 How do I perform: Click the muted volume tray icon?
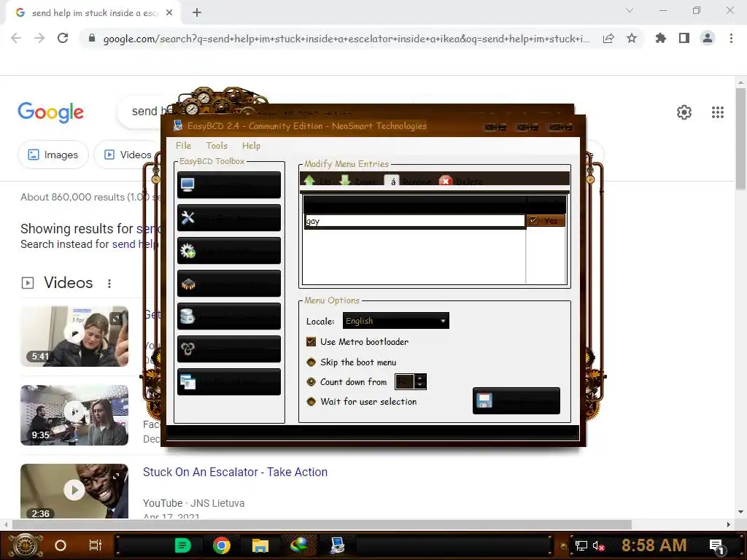598,545
